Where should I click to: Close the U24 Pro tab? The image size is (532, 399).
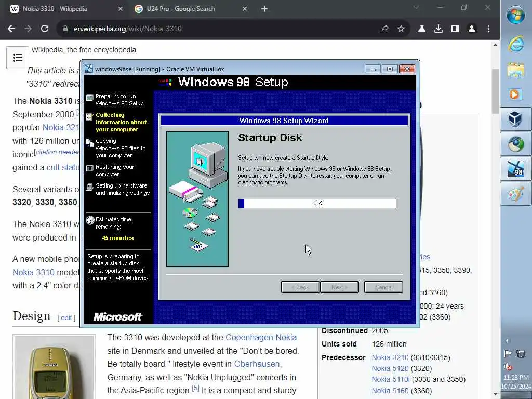pos(245,9)
